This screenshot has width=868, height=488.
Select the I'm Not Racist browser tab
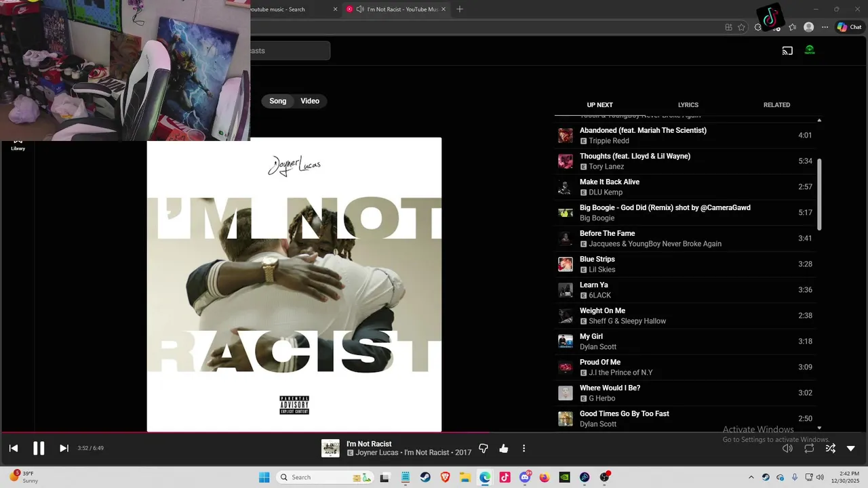pos(396,9)
